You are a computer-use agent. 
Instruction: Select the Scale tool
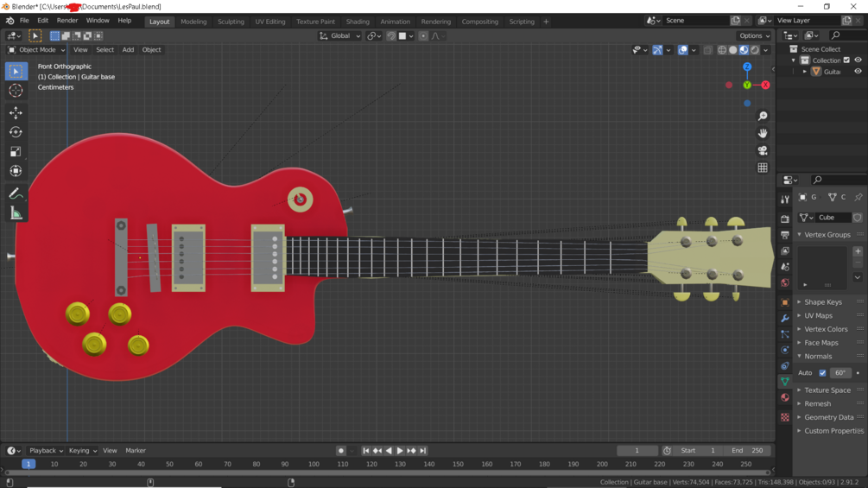coord(16,152)
